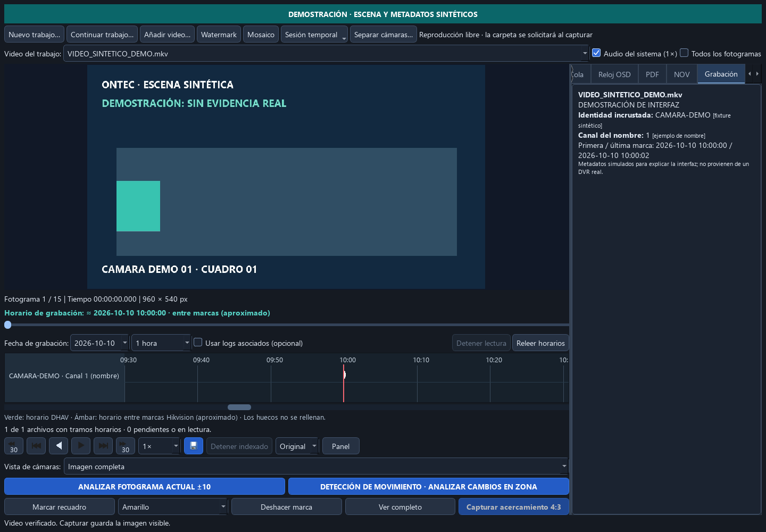Click the 09:40 timeline label
This screenshot has width=766, height=532.
pos(201,360)
